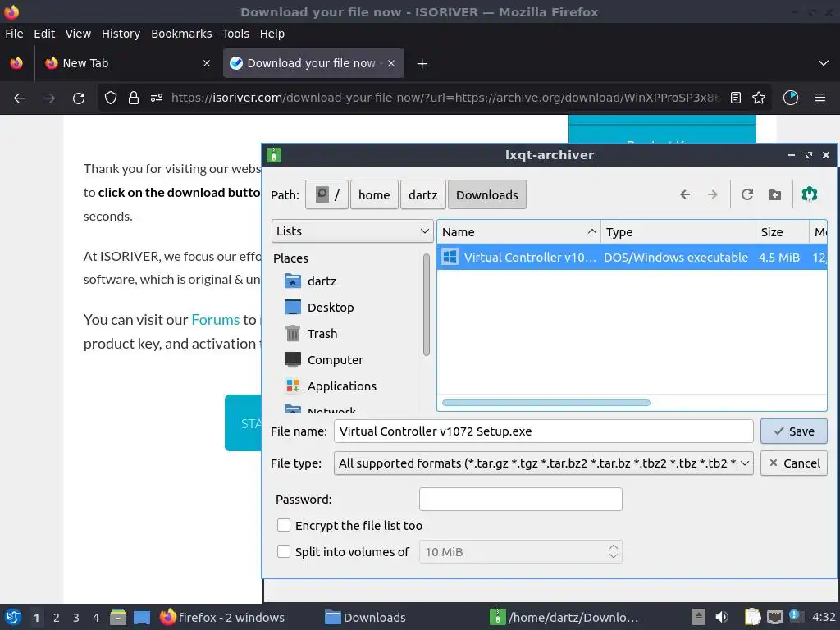Enable Encrypt the file list too
Viewport: 840px width, 630px height.
[x=283, y=525]
